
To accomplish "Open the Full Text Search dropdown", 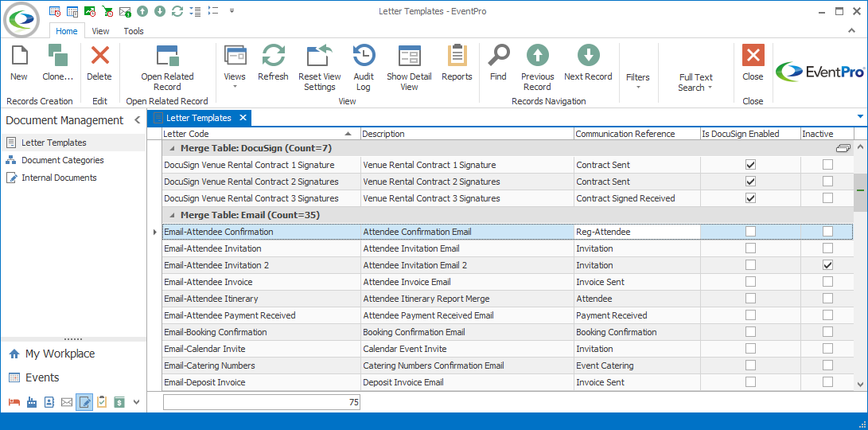I will [x=696, y=82].
